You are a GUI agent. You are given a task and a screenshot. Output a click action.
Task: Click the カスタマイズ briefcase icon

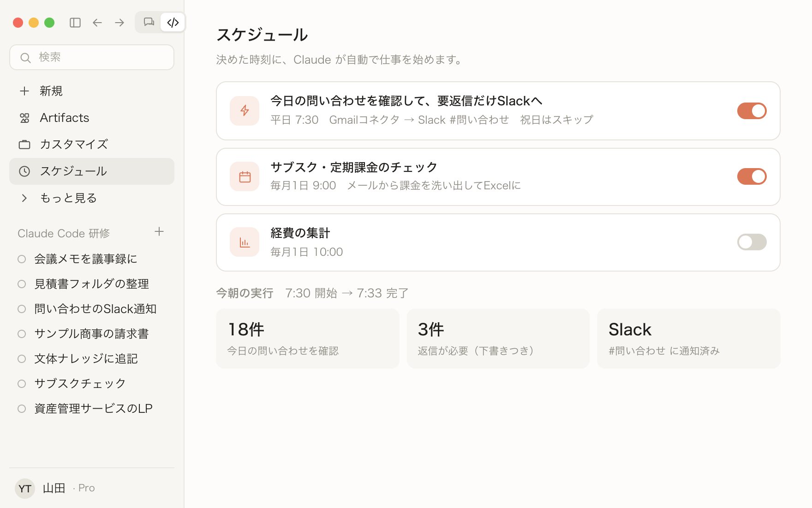[24, 145]
